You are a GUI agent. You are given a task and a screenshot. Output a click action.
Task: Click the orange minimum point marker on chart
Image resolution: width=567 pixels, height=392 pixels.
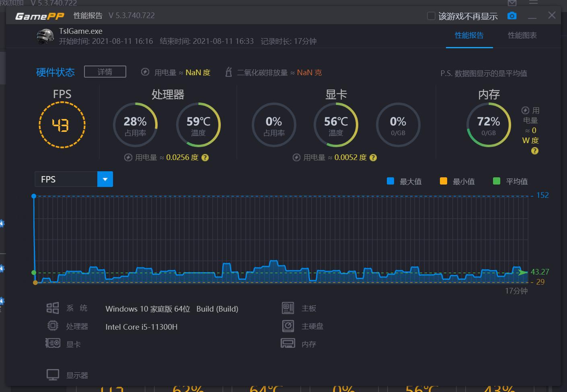pyautogui.click(x=35, y=283)
